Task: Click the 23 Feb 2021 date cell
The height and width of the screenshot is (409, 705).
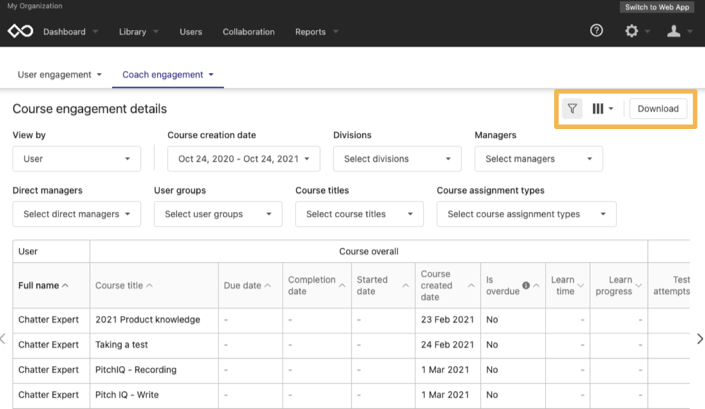Action: click(x=447, y=320)
